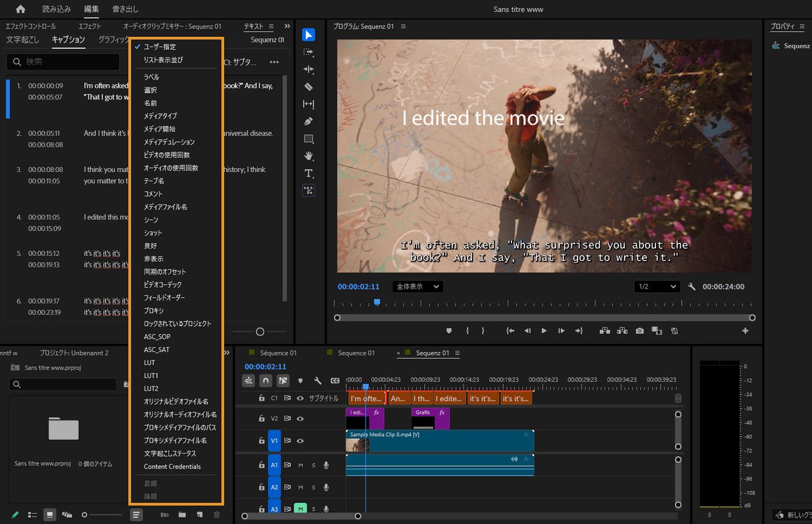Open the 書き出し export workspace
Screen dimensions: 812x524
click(125, 10)
